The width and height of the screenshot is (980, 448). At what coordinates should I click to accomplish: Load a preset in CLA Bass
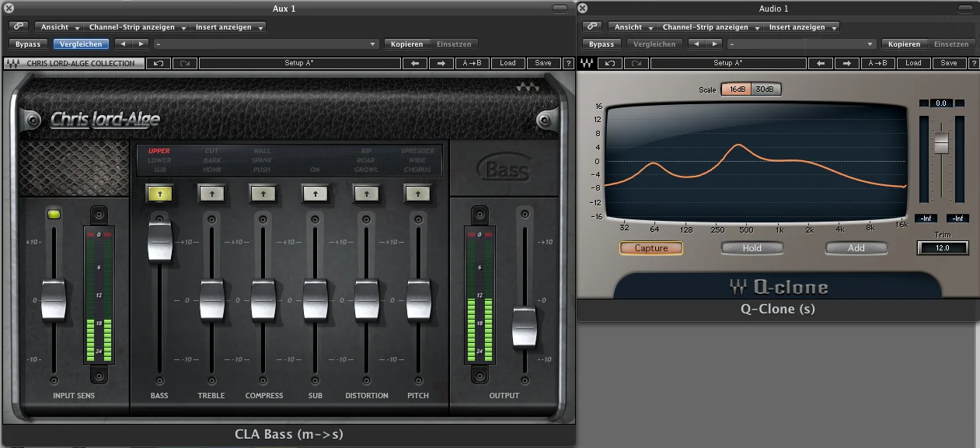(x=507, y=63)
